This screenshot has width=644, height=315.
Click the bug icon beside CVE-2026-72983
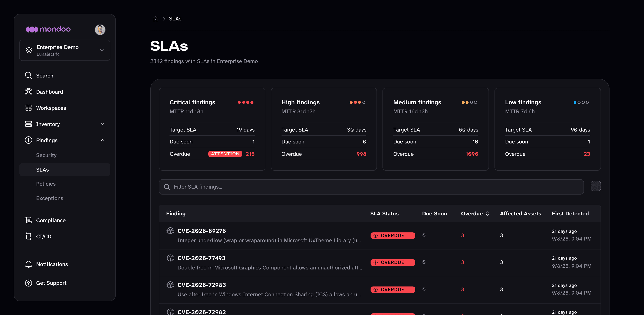[x=170, y=285]
